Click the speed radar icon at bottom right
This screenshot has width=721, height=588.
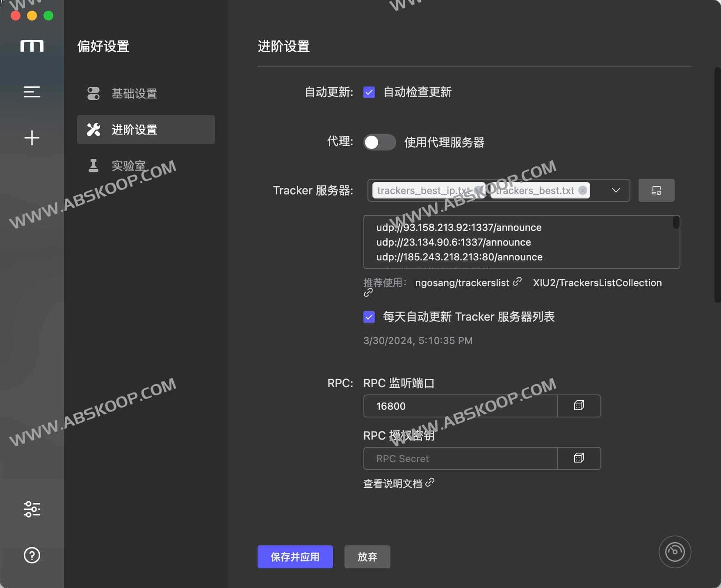(674, 552)
